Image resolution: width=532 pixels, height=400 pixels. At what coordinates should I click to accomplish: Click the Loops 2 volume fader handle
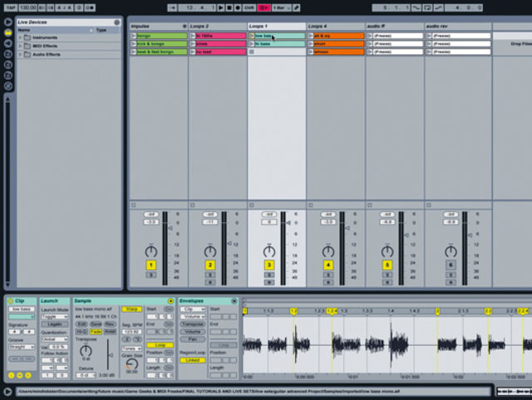pyautogui.click(x=229, y=243)
